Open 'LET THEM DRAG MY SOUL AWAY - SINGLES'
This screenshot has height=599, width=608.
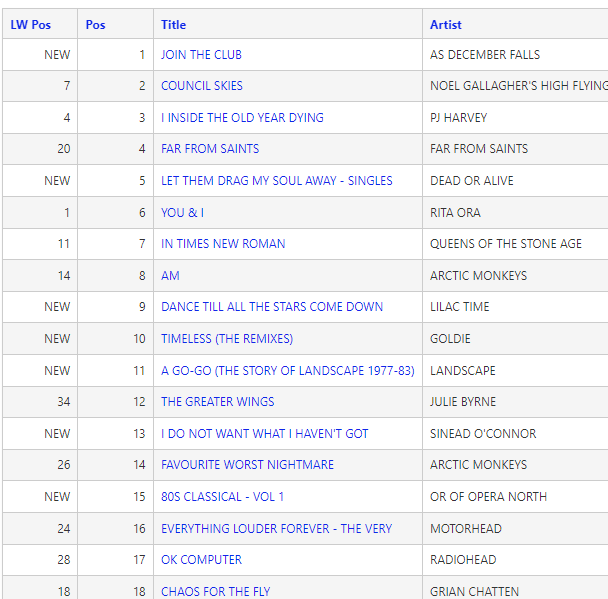(x=276, y=181)
